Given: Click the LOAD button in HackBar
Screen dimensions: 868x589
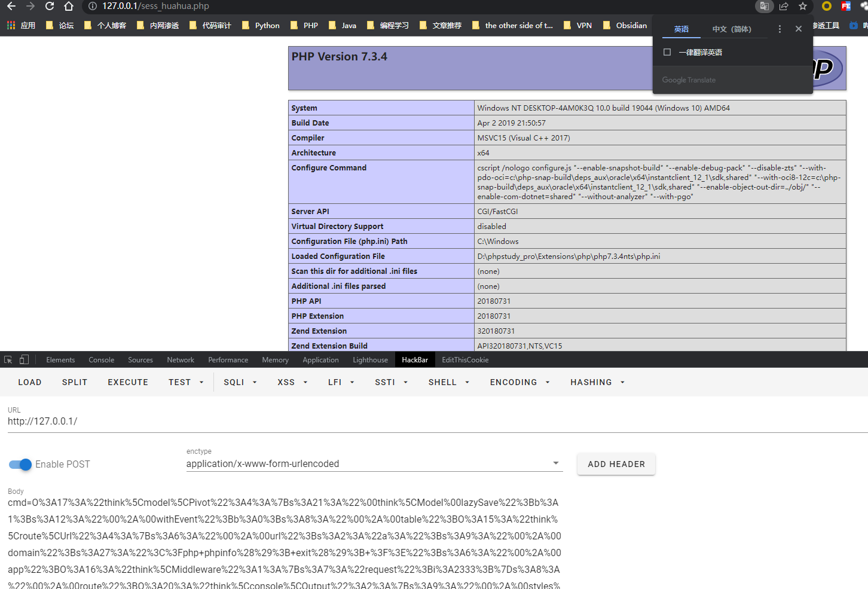Looking at the screenshot, I should coord(30,382).
